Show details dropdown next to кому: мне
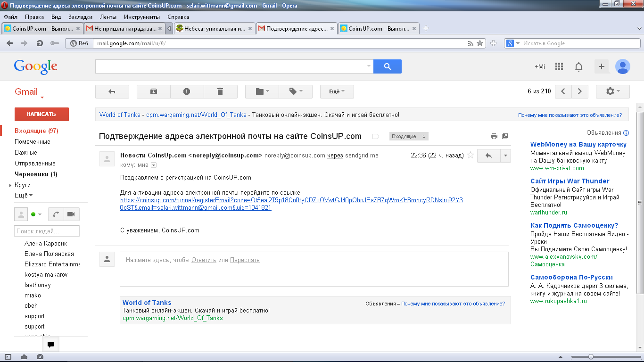The width and height of the screenshot is (644, 362). (153, 165)
